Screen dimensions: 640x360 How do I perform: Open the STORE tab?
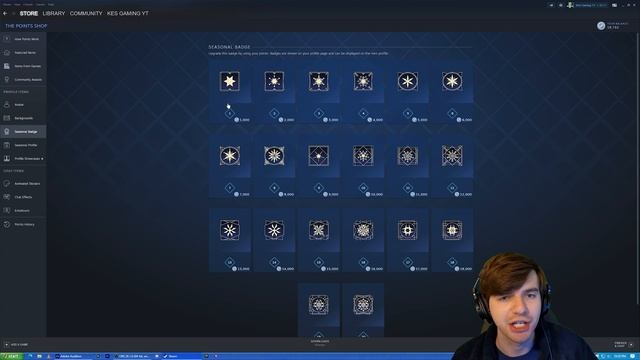(x=29, y=13)
